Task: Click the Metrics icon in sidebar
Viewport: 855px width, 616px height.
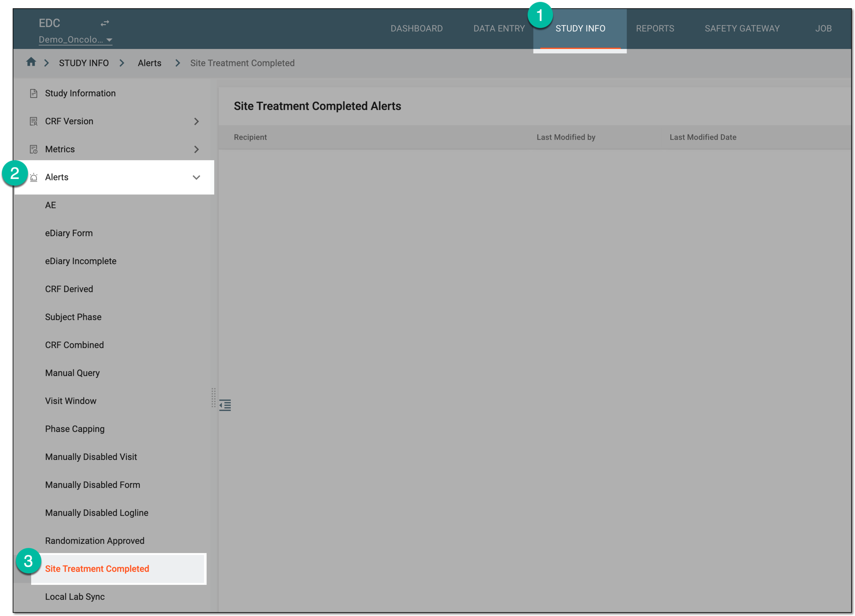Action: click(x=34, y=149)
